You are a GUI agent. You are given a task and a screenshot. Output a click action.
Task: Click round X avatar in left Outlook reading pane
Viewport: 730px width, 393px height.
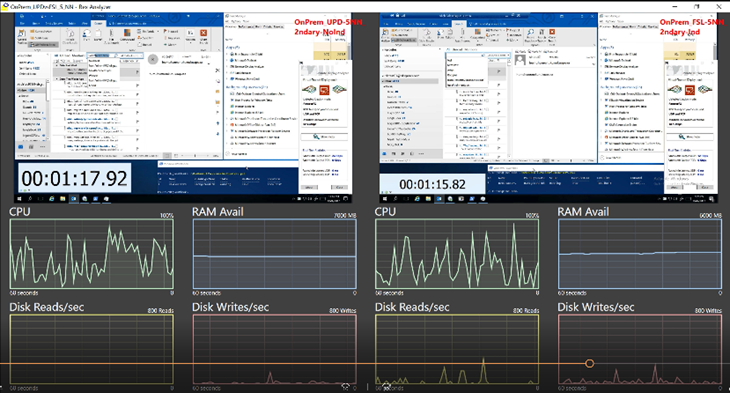pyautogui.click(x=152, y=59)
